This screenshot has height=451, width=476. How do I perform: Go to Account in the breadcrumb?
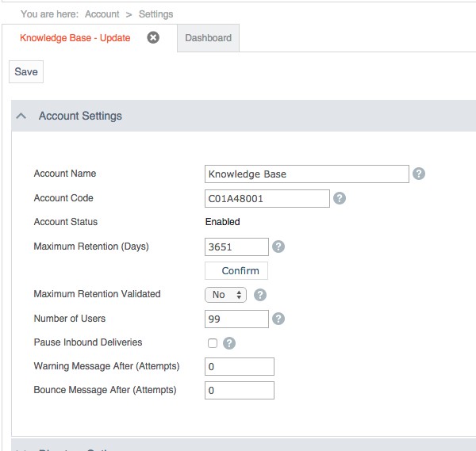click(x=102, y=14)
